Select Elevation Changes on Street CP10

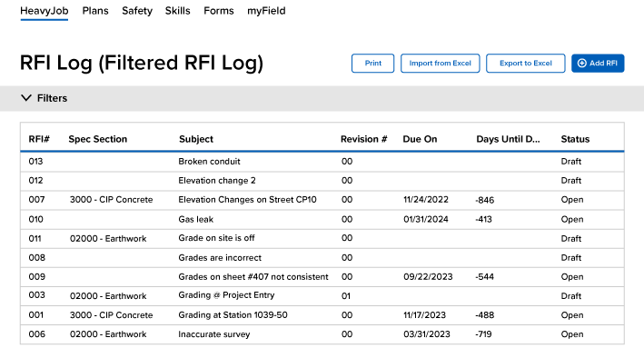point(247,200)
